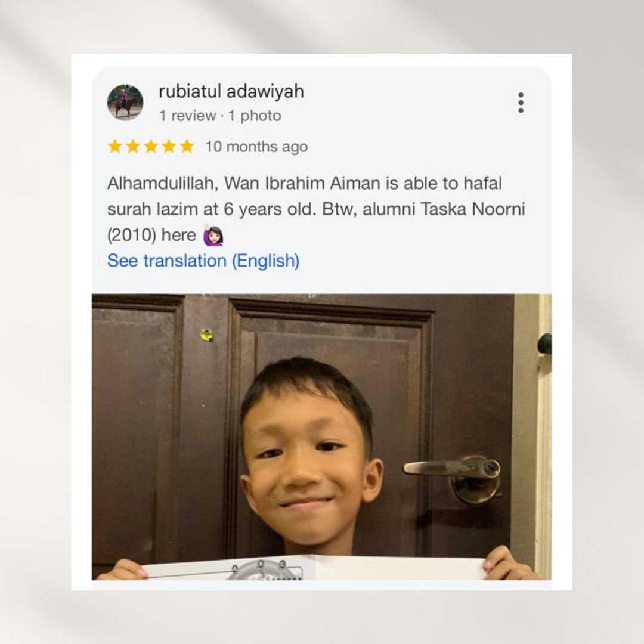
Task: Open the three-dot review options menu
Action: 521,103
